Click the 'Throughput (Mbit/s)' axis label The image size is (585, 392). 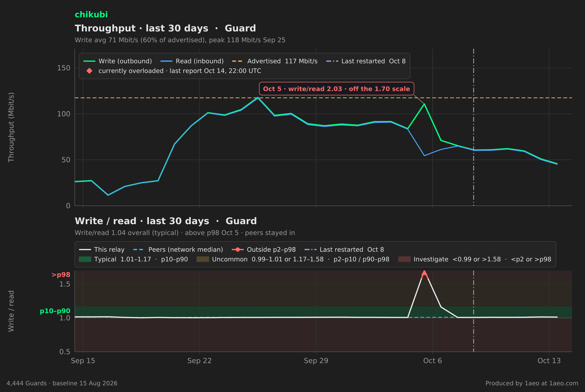(x=11, y=127)
